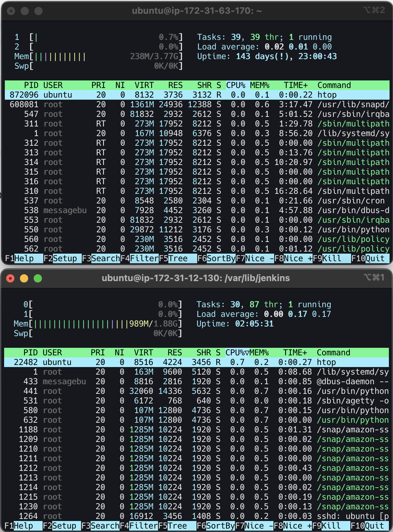Screen dimensions: 393x532
Task: Choose F4 Filter in the jenkins htop window
Action: coord(139,526)
